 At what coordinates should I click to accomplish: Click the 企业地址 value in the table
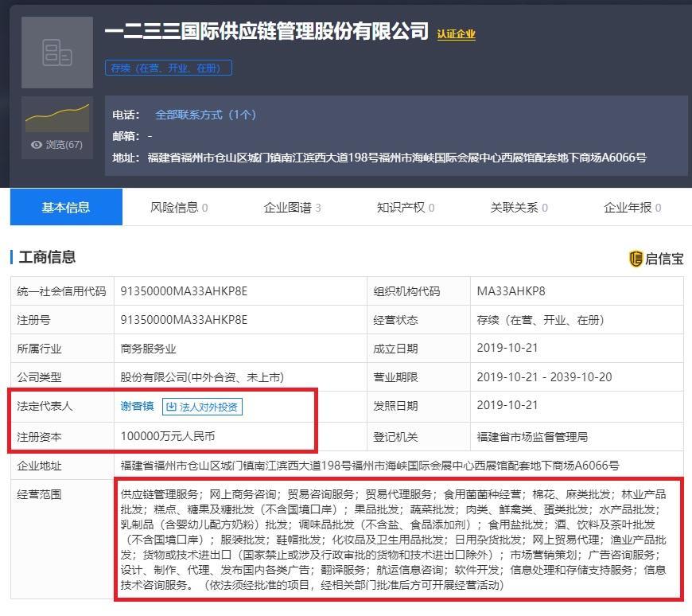pos(370,466)
